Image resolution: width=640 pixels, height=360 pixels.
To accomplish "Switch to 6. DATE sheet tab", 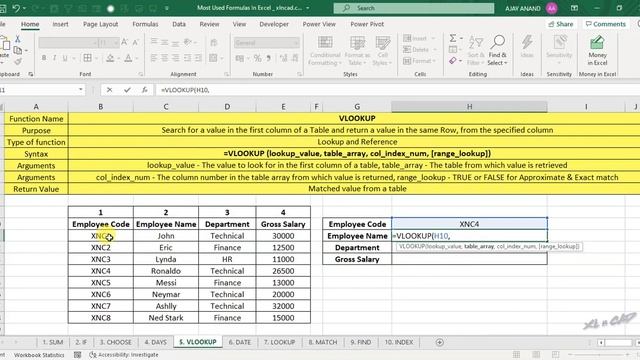I will coord(240,342).
